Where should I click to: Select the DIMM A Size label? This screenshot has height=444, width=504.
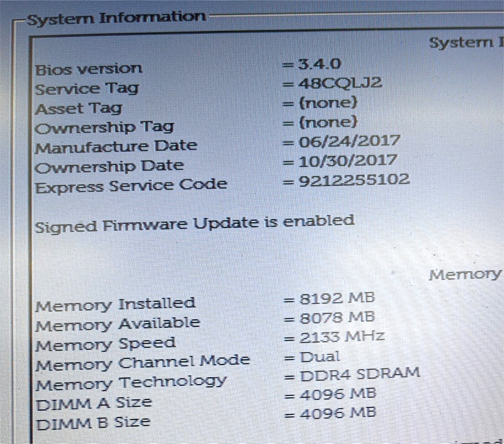[x=94, y=404]
